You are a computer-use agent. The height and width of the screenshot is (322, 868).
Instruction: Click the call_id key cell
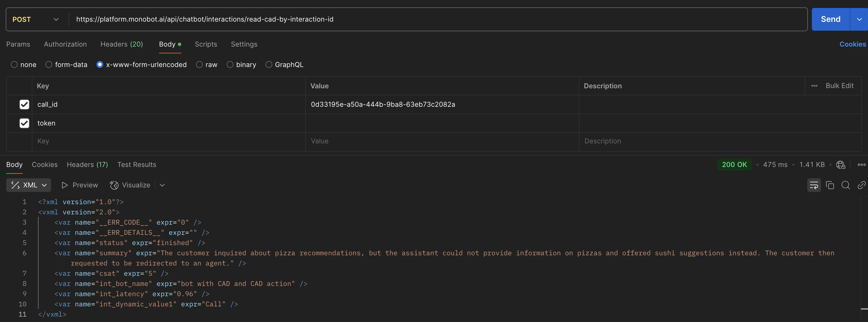[x=168, y=104]
